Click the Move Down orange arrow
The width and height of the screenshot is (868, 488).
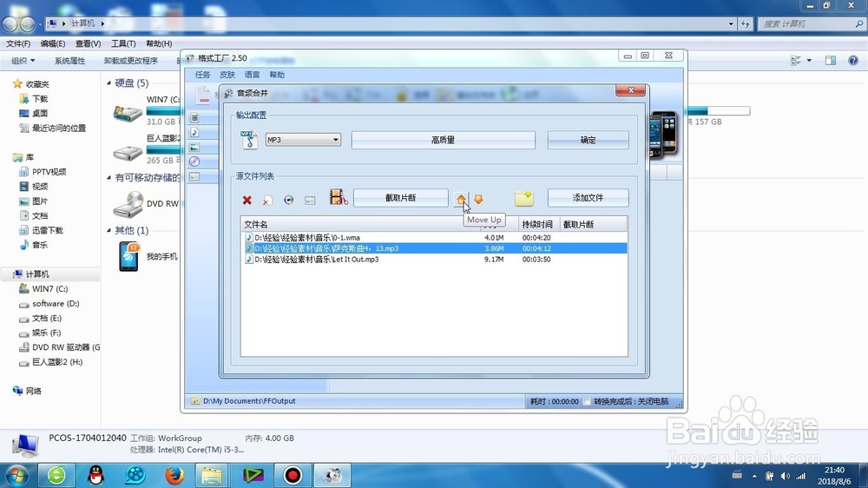point(478,199)
